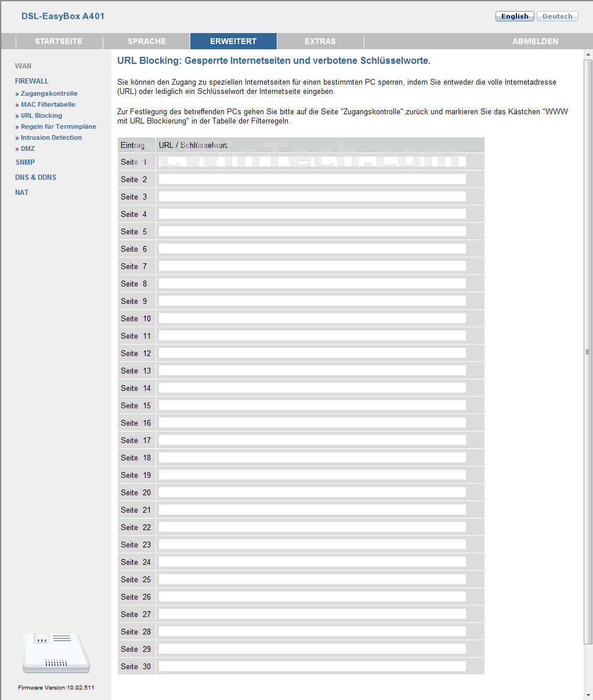Viewport: 593px width, 700px height.
Task: Click the DSL-EasyBox A401 title
Action: tap(63, 16)
